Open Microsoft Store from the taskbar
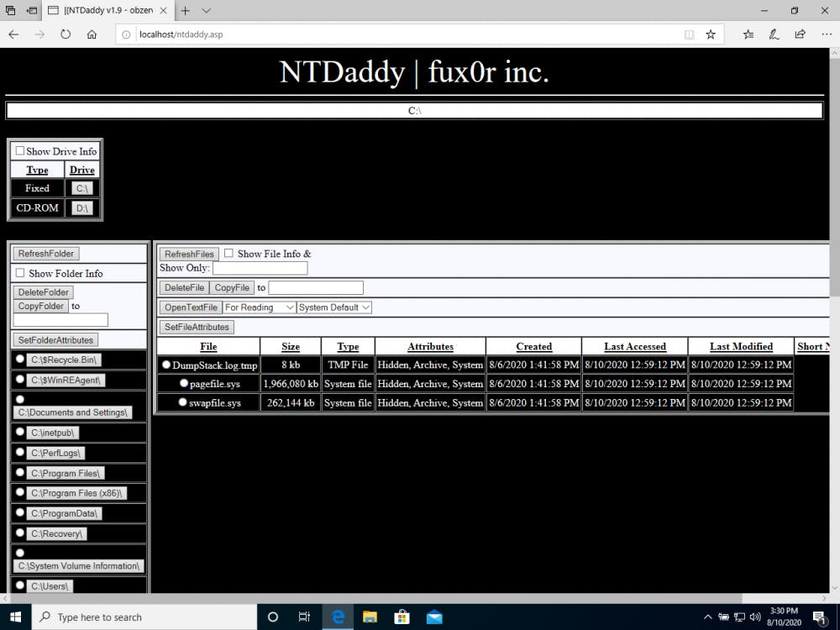The width and height of the screenshot is (840, 630). 402,617
